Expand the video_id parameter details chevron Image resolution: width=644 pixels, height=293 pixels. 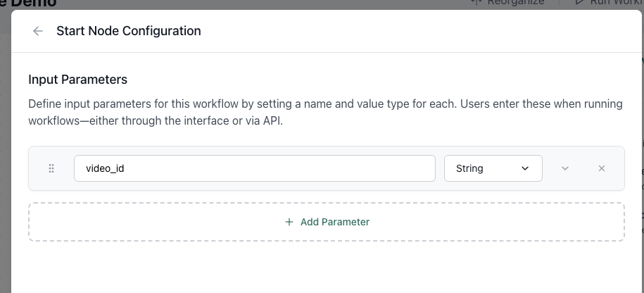[565, 168]
